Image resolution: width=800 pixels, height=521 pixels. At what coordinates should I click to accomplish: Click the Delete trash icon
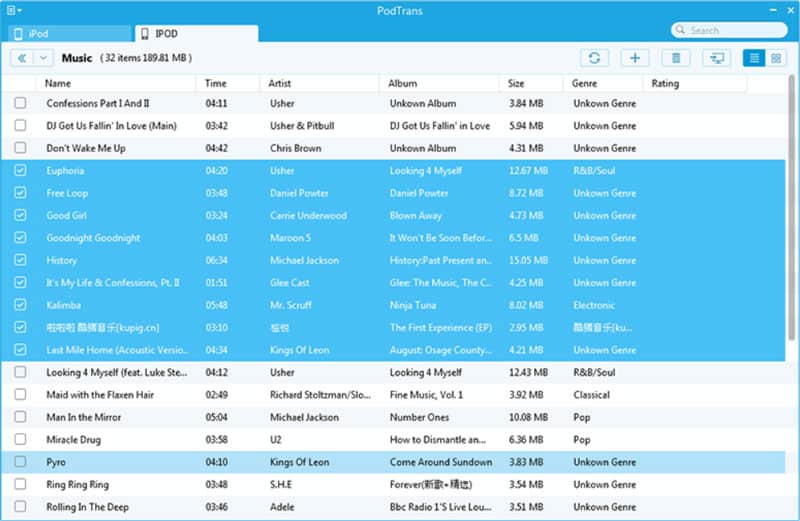(x=676, y=59)
